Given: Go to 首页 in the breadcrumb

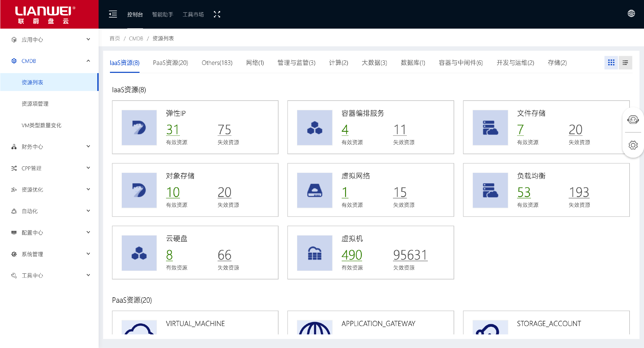Looking at the screenshot, I should coord(115,38).
